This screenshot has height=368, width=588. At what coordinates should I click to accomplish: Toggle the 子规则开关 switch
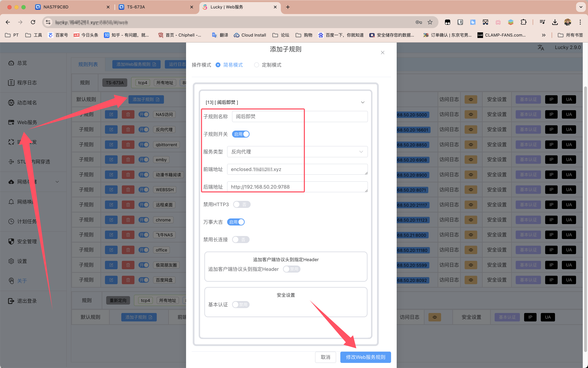(x=241, y=134)
